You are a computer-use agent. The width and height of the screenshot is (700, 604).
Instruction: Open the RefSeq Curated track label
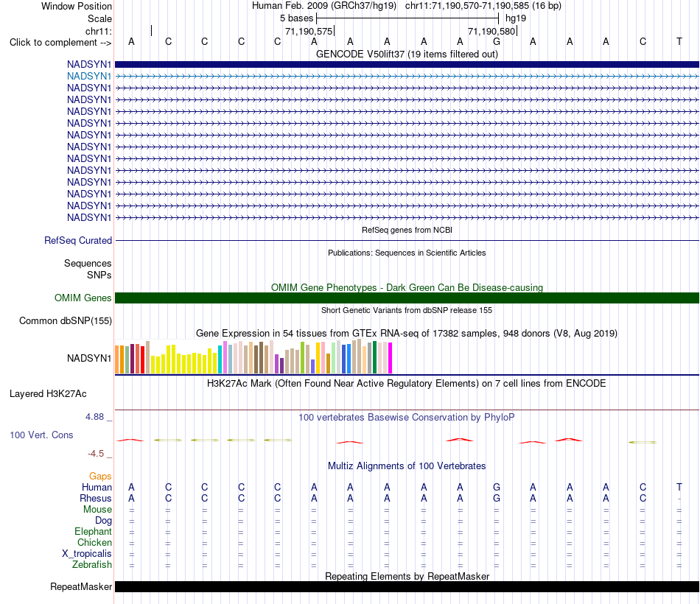(78, 240)
